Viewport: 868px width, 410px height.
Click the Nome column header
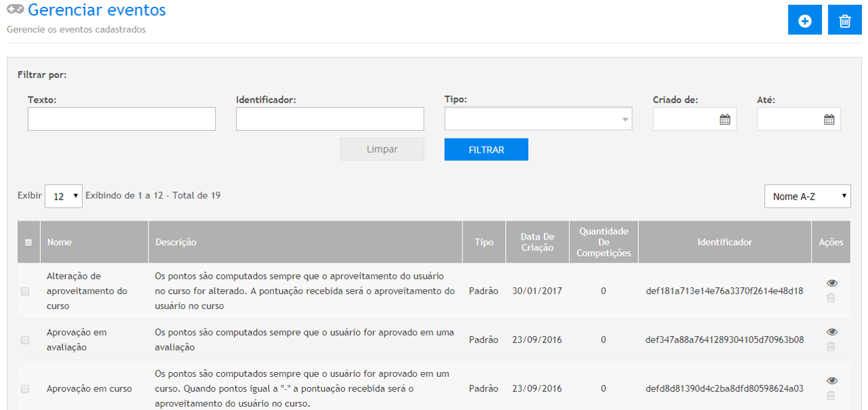coord(60,242)
